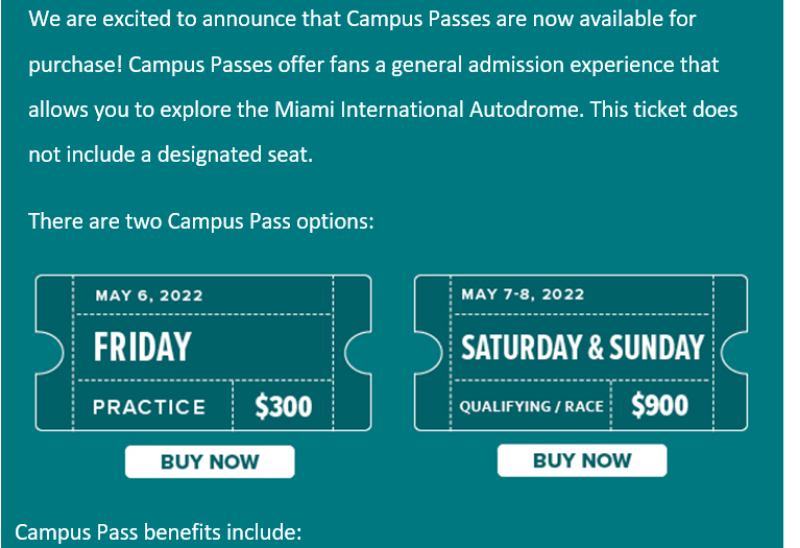This screenshot has width=800, height=548.
Task: Click the right stub of weekend ticket
Action: (x=731, y=353)
